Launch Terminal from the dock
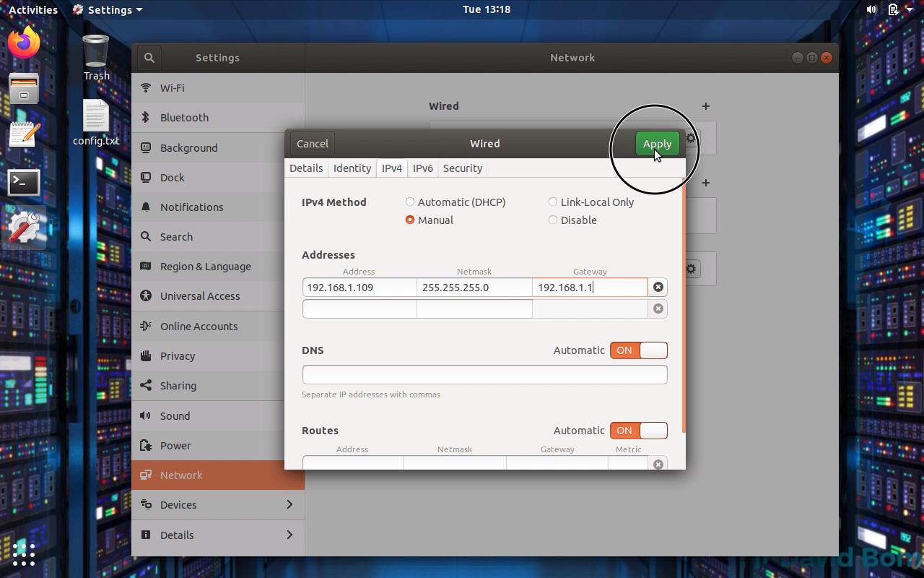Viewport: 924px width, 578px height. click(x=24, y=182)
